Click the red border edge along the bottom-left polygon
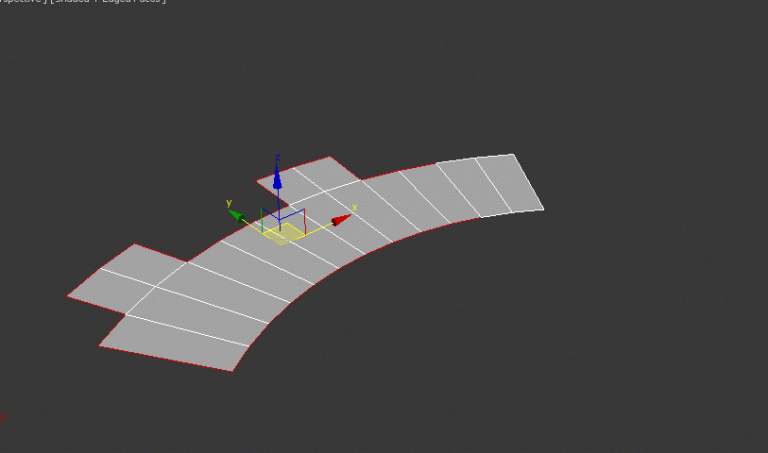768x453 pixels. pyautogui.click(x=165, y=359)
